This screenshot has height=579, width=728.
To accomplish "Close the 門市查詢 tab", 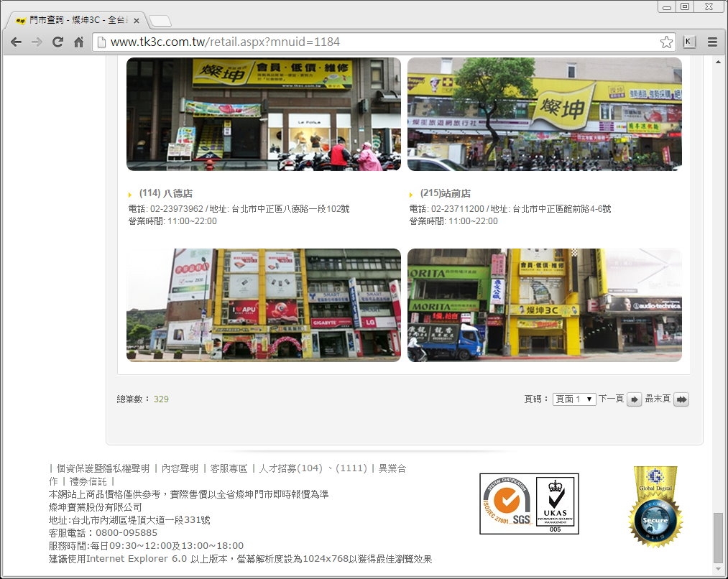I will (136, 20).
